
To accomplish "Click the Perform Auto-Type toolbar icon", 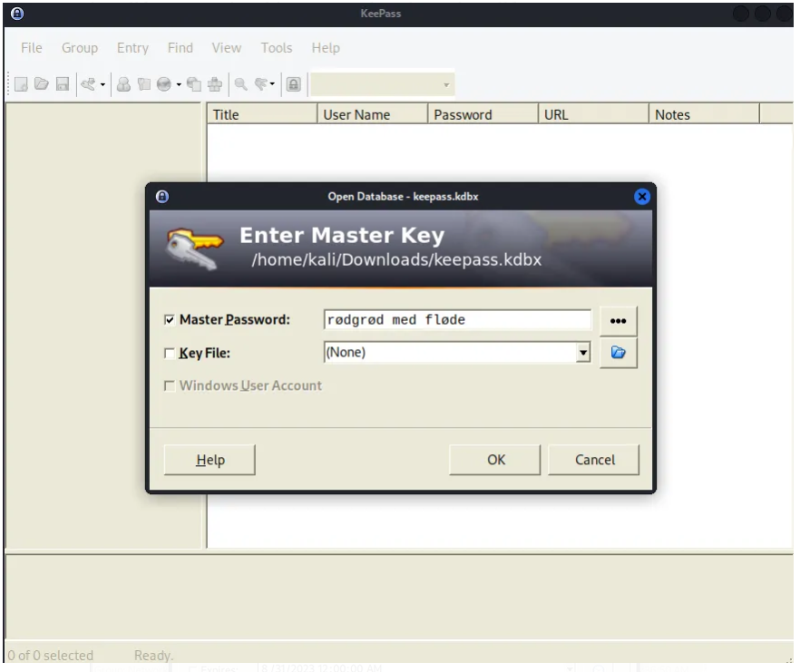I will point(215,84).
